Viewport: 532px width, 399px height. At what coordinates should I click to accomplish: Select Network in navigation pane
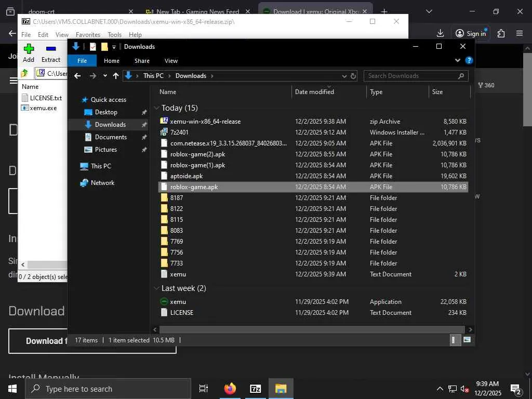102,183
